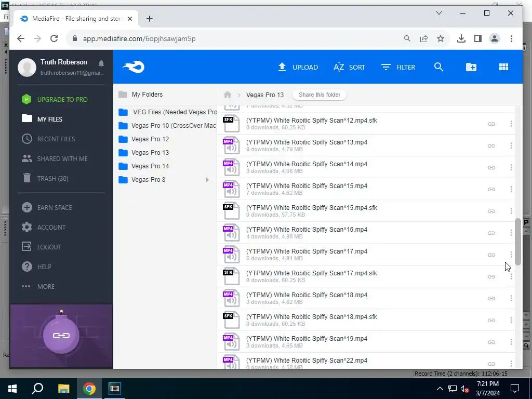Open the Upload files button
The width and height of the screenshot is (532, 399).
tap(298, 67)
